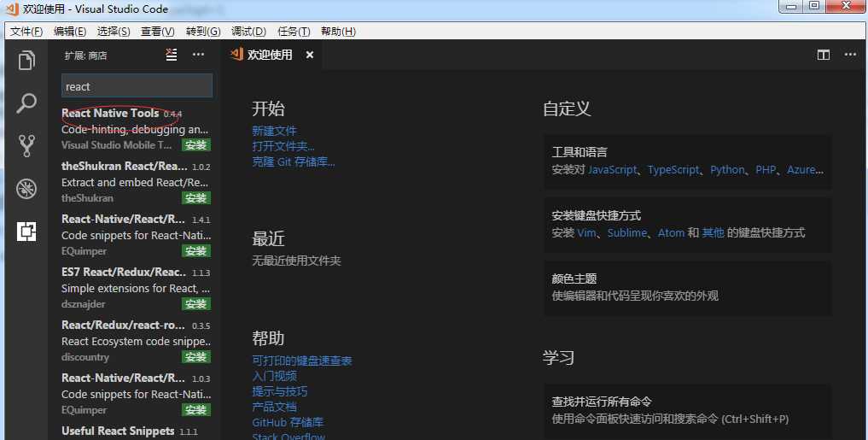This screenshot has height=440, width=868.
Task: Open editor more actions ellipsis at top right
Action: [850, 55]
